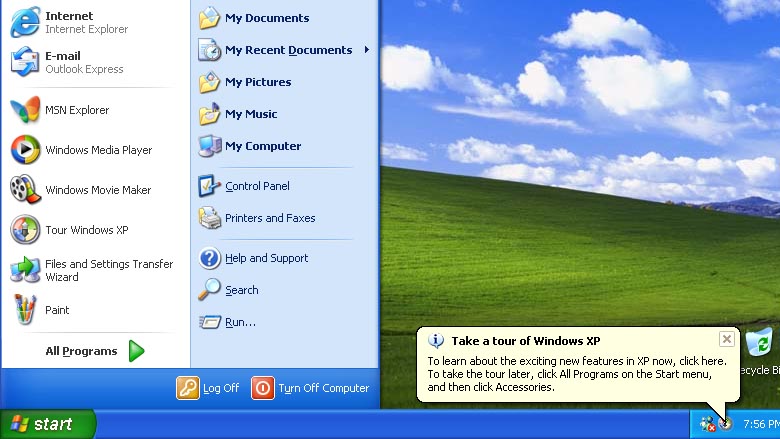Click the Windows Messenger tray icon
The width and height of the screenshot is (780, 439).
coord(707,424)
